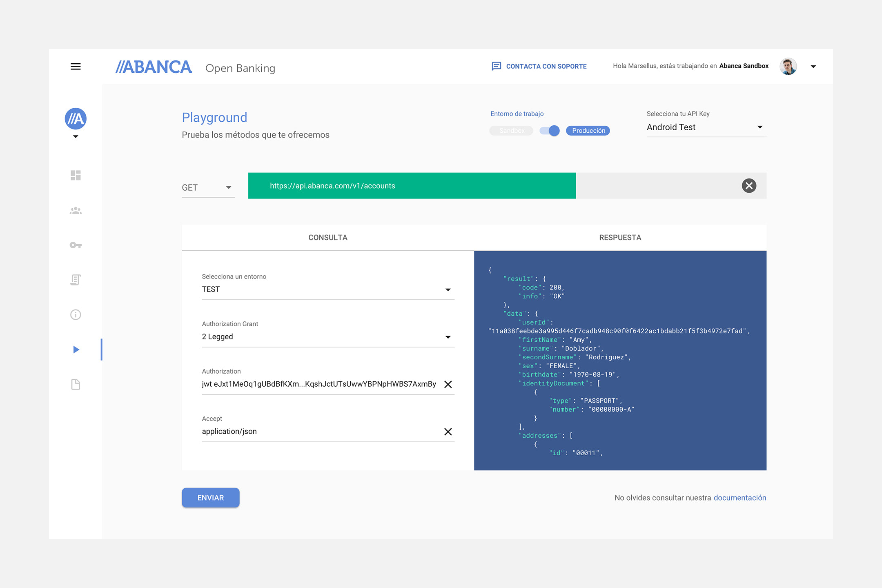Switch to the CONSULTA tab
Viewport: 882px width, 588px height.
[328, 238]
